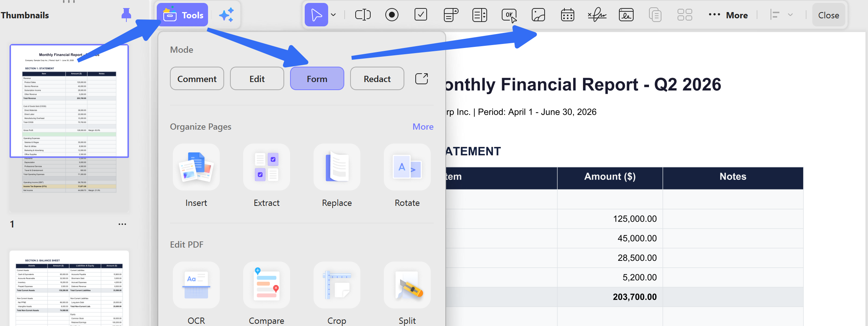Open the More form options

click(x=728, y=15)
